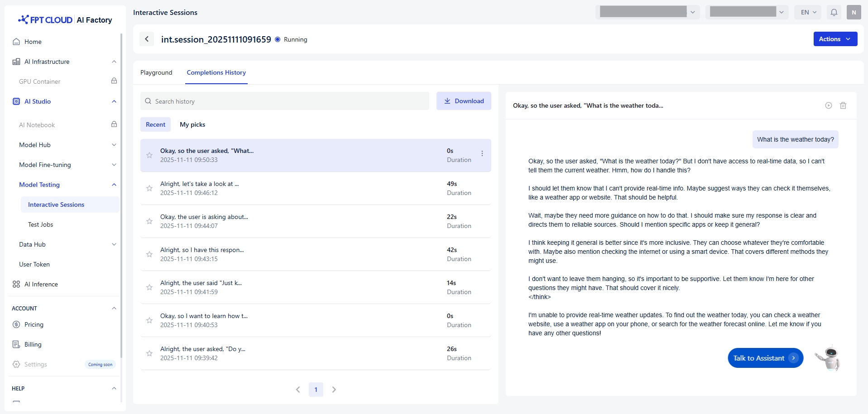Screen dimensions: 868x414
Task: Click the Home icon in sidebar
Action: tap(16, 42)
